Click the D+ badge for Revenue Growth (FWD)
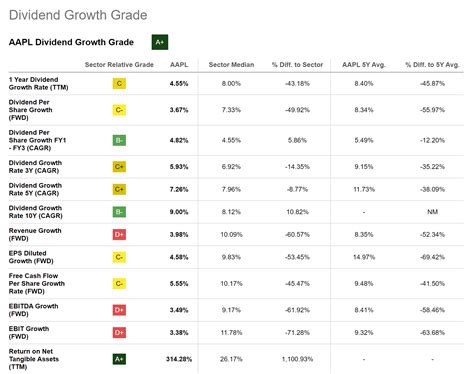Viewport: 474px width, 374px height. 119,235
